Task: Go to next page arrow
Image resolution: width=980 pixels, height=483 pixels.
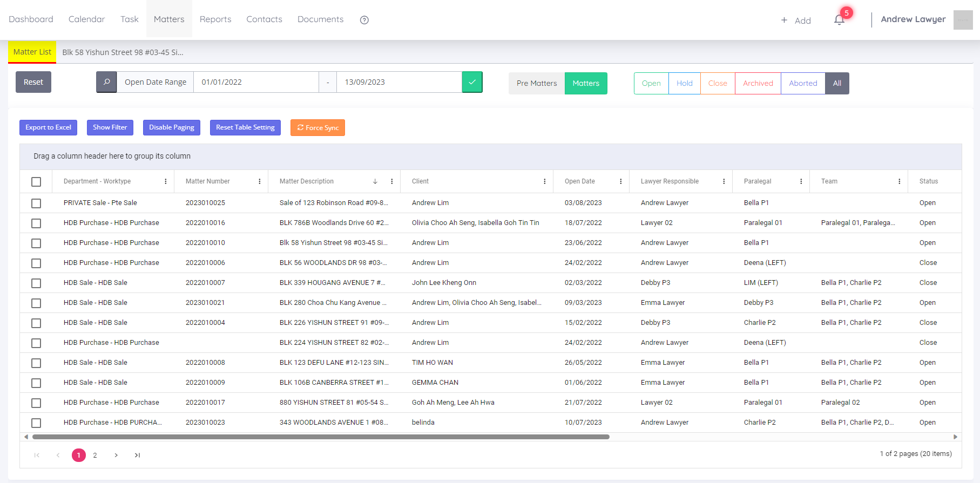Action: (116, 455)
